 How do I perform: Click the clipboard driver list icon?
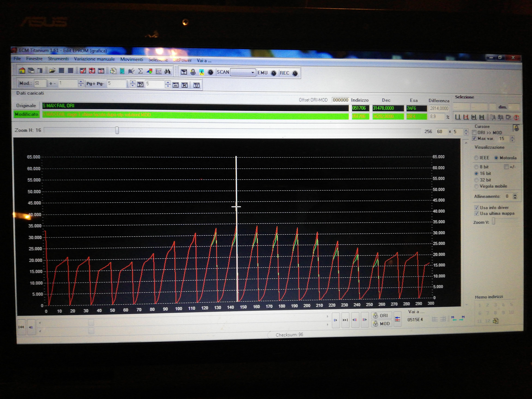pyautogui.click(x=113, y=71)
